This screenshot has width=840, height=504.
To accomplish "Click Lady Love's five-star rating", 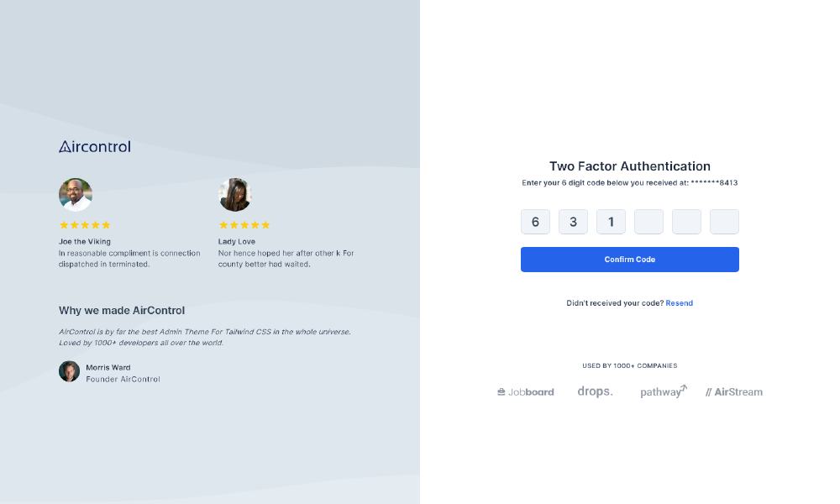I will click(244, 225).
